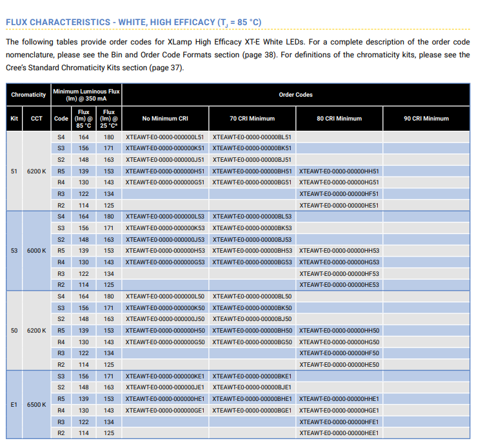Viewport: 483px width, 448px height.
Task: Select order code XTEAWT-E0-0000-000000L51
Action: tap(165, 137)
